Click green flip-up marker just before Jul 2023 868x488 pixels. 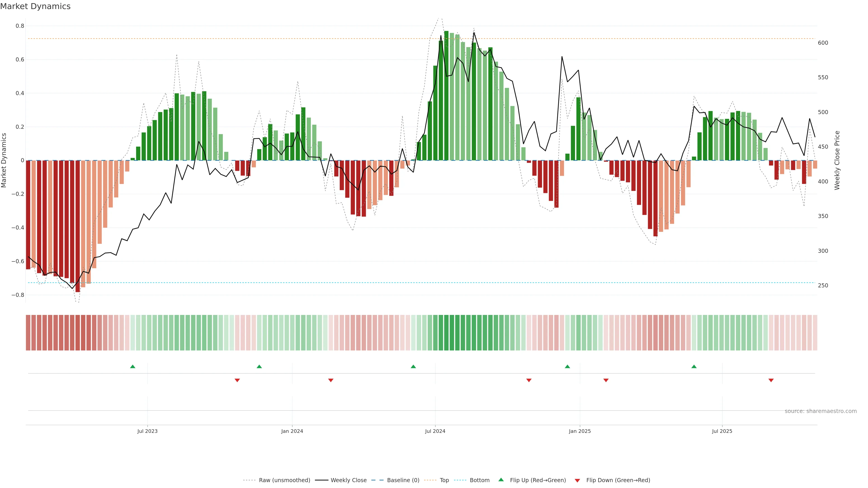click(132, 366)
